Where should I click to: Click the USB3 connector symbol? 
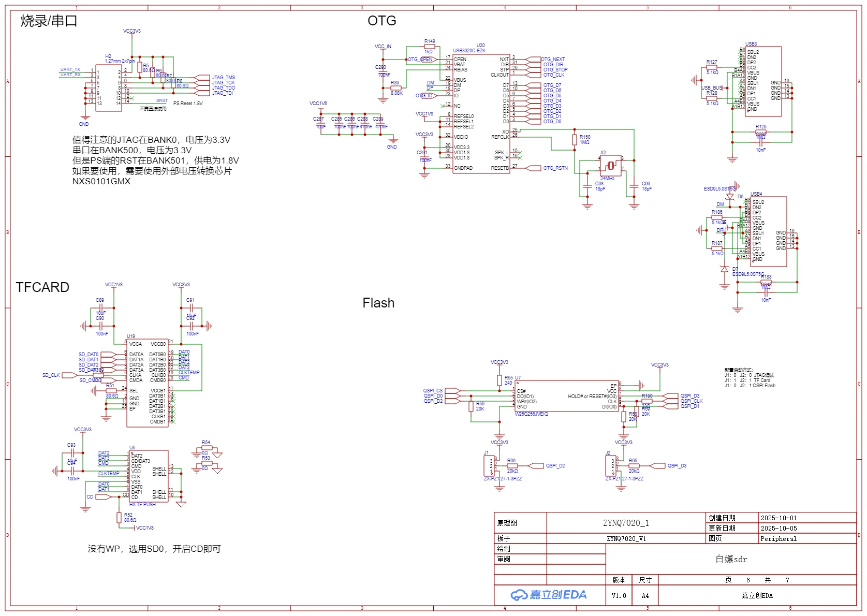pyautogui.click(x=763, y=81)
